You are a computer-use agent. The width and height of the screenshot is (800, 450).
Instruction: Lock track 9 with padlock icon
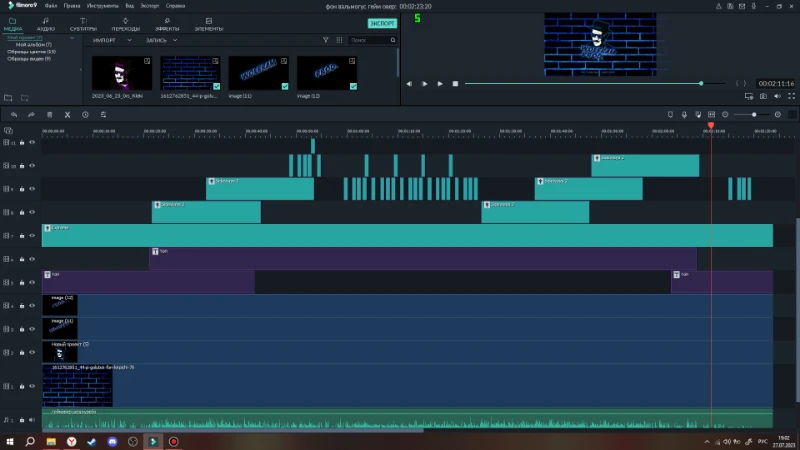click(x=22, y=189)
